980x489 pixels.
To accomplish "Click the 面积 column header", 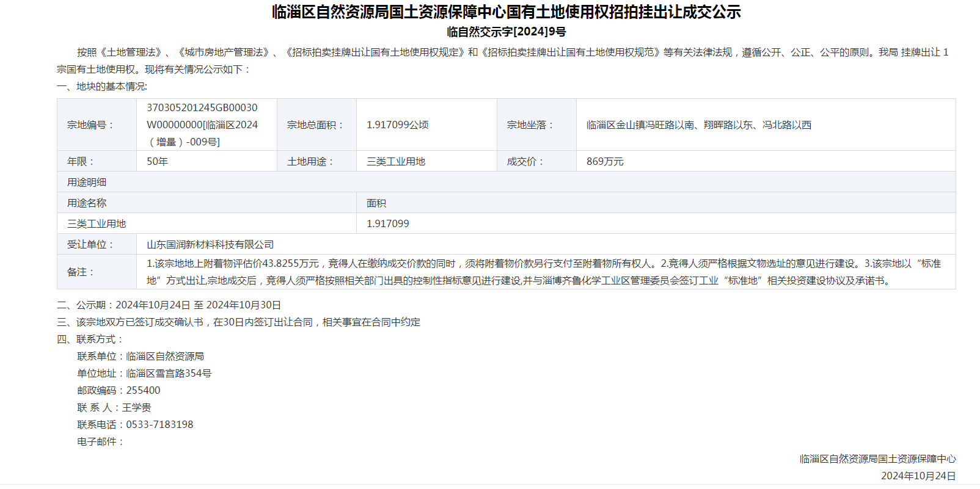I will click(376, 203).
